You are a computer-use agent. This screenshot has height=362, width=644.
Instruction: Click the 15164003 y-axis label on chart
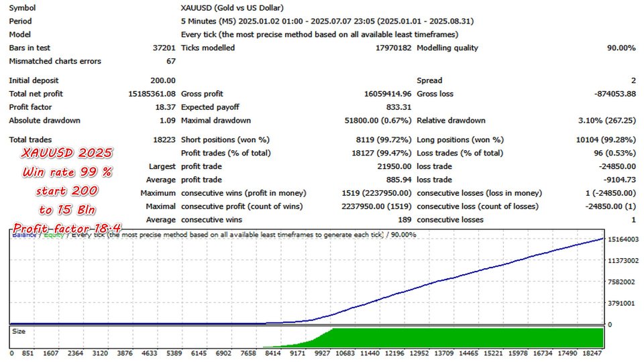(x=622, y=239)
